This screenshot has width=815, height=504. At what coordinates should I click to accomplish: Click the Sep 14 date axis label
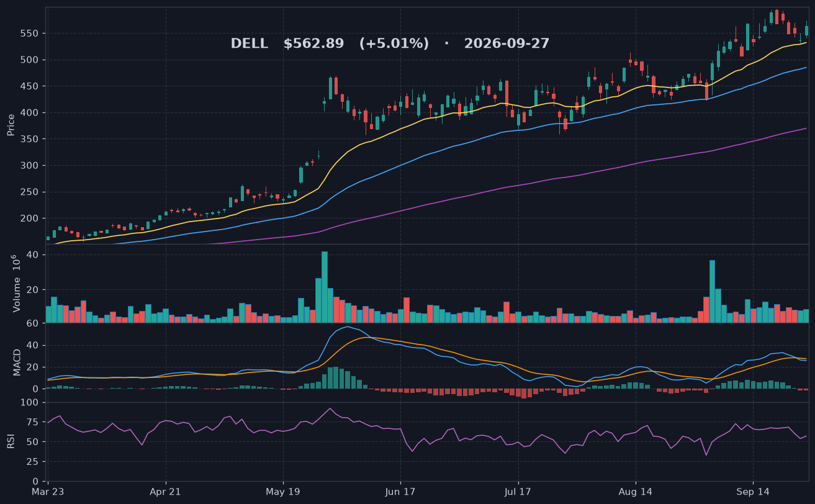point(753,492)
